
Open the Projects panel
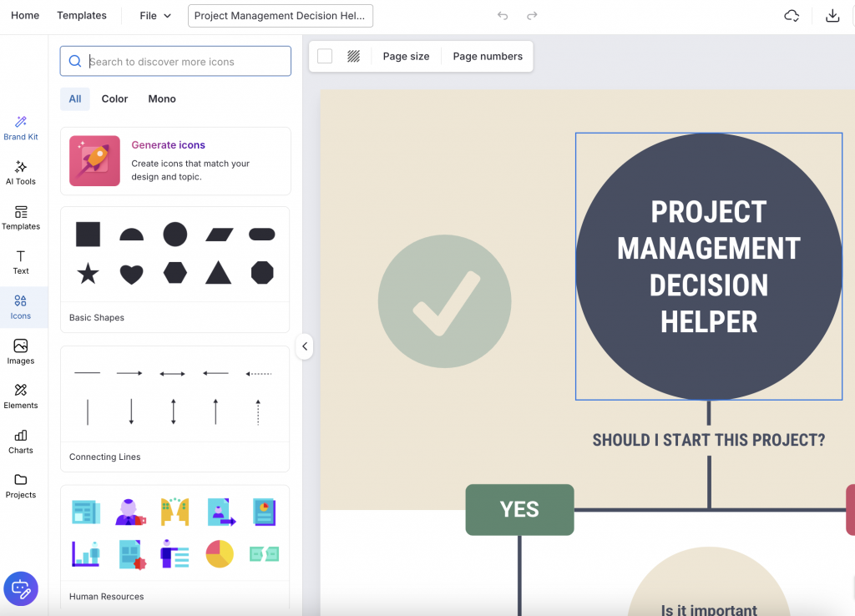(x=21, y=485)
